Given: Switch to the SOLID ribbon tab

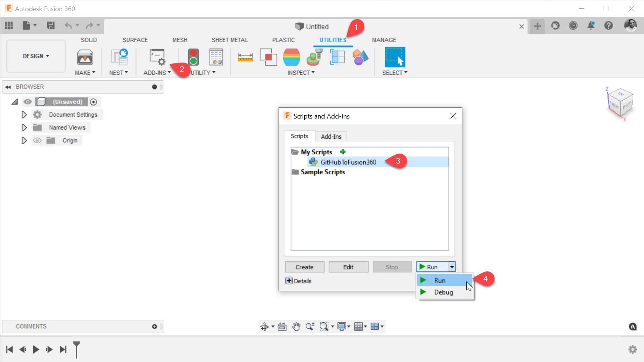Looking at the screenshot, I should (89, 40).
